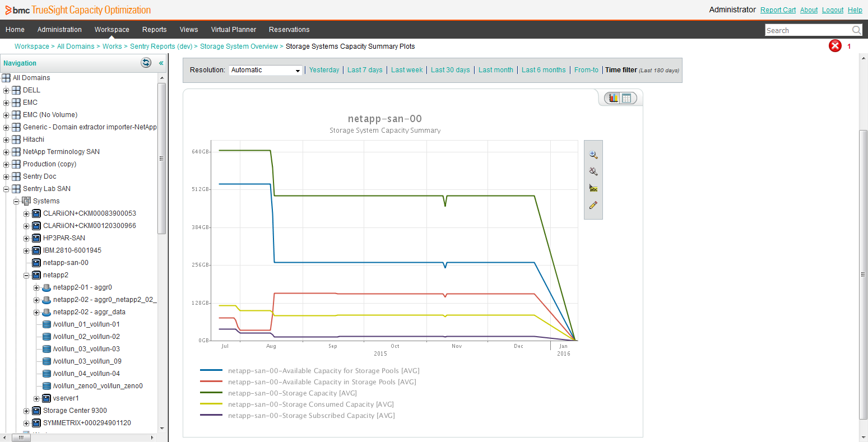
Task: Click the Logout link
Action: [x=833, y=10]
